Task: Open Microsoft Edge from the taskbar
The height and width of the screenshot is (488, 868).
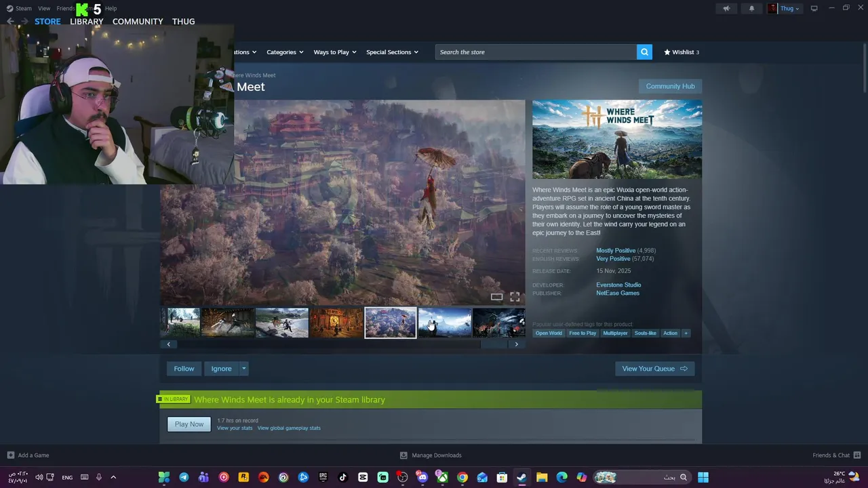Action: click(561, 477)
